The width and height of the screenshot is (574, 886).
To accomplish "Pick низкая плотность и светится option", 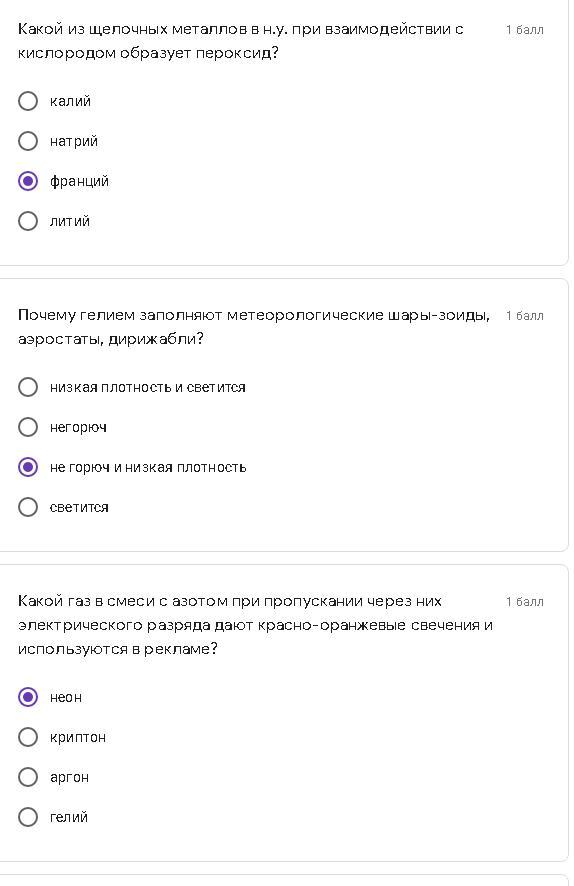I will (28, 387).
